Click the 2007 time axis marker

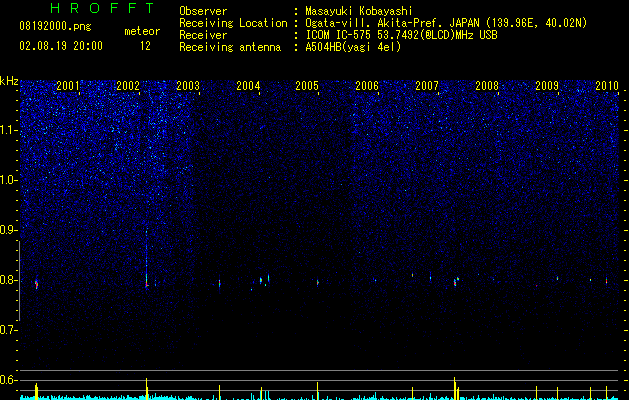tap(427, 85)
